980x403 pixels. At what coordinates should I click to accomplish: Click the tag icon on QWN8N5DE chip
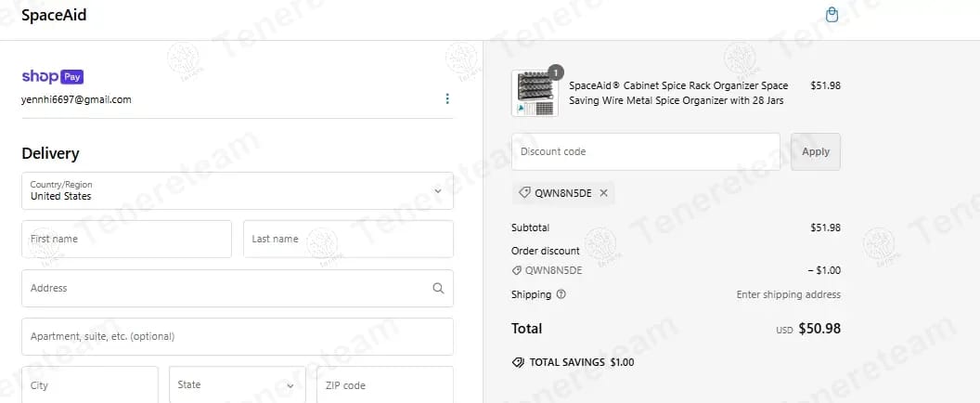pos(525,193)
